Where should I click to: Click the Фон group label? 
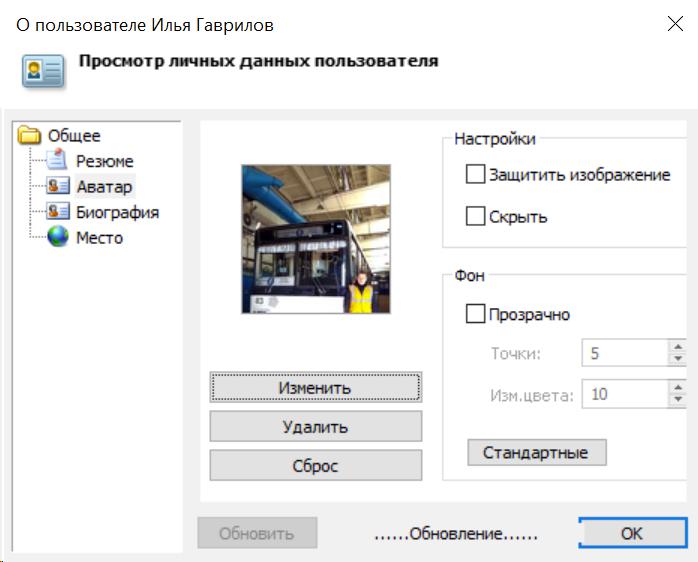[x=470, y=276]
